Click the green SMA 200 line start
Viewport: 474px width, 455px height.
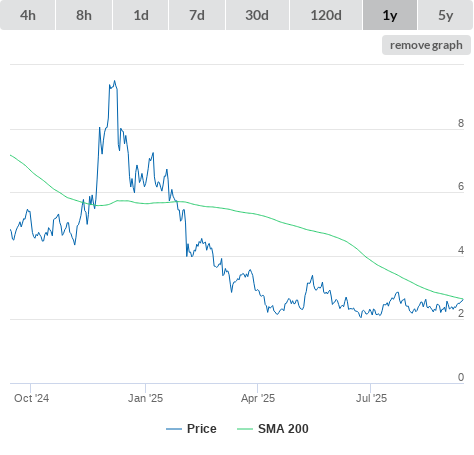click(x=11, y=155)
